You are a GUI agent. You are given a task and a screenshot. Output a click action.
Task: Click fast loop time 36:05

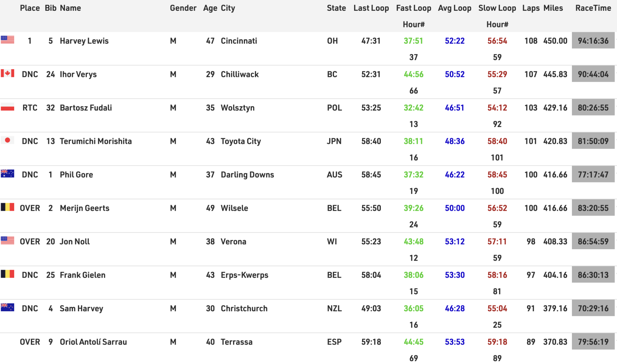click(413, 308)
